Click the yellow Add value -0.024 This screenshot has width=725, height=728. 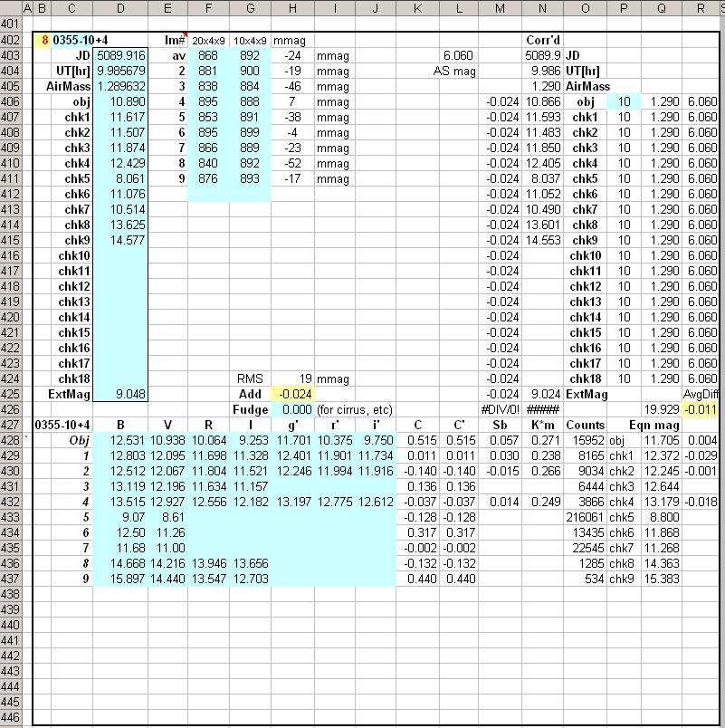point(293,394)
